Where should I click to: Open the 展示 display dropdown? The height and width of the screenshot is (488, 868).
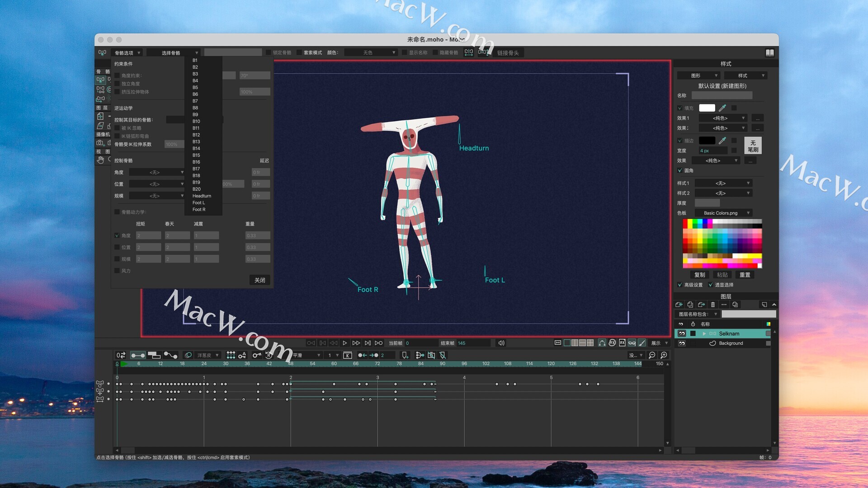tap(659, 343)
